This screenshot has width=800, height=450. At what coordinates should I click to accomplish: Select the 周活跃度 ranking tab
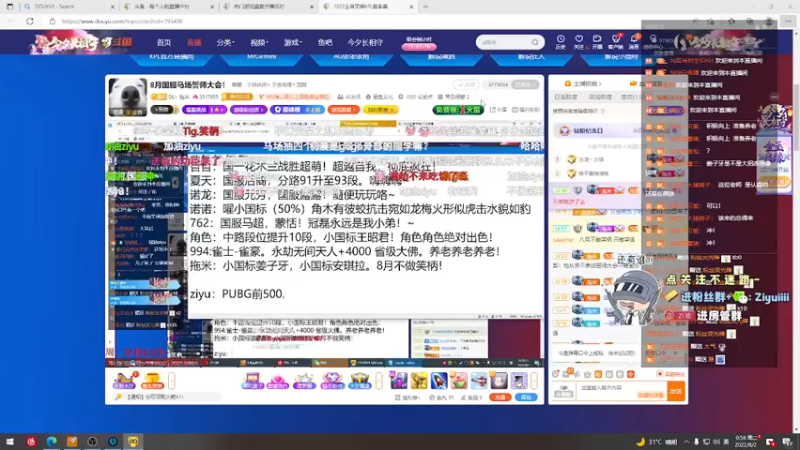click(x=600, y=97)
